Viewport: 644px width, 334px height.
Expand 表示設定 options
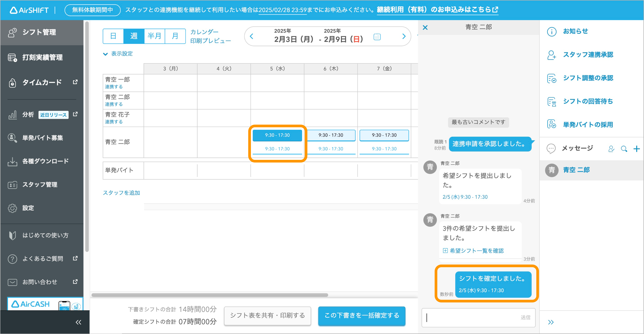(118, 54)
